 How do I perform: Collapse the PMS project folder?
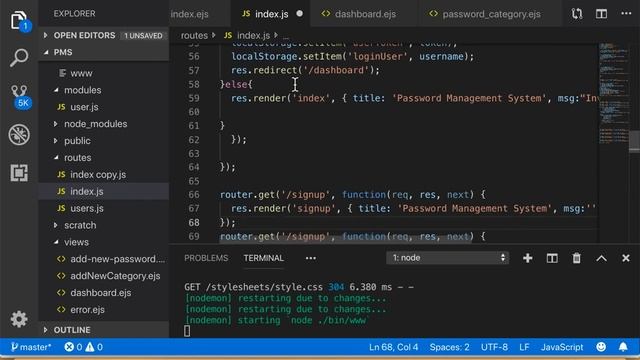click(104, 52)
